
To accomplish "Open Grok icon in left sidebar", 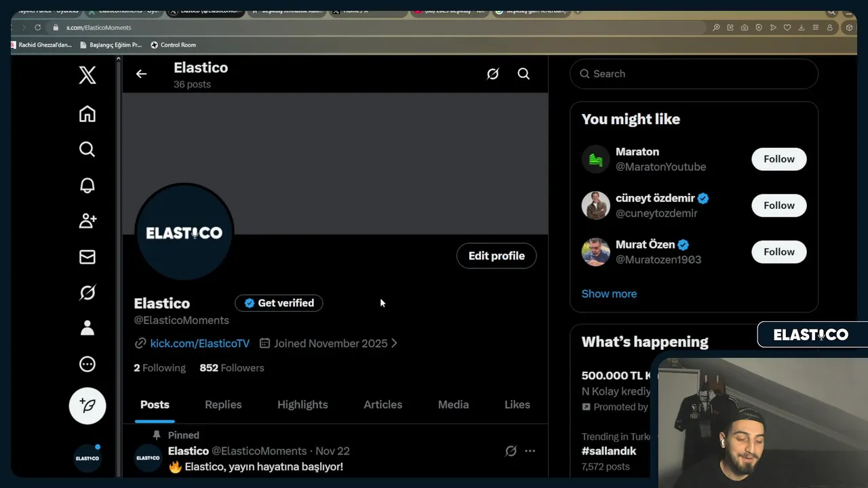I will pyautogui.click(x=87, y=293).
